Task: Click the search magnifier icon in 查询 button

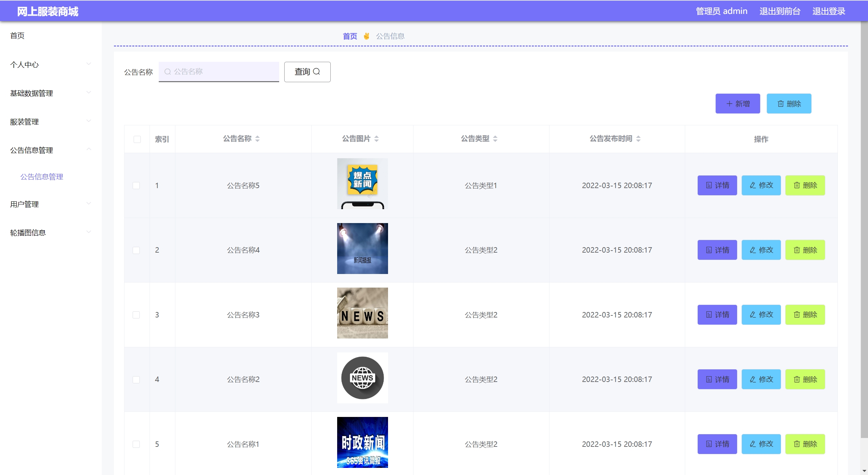Action: pyautogui.click(x=316, y=72)
